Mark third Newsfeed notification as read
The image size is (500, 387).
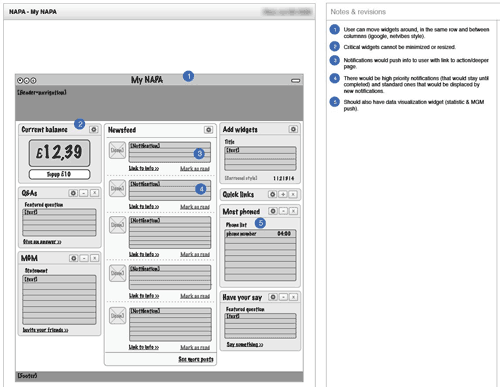tap(195, 254)
